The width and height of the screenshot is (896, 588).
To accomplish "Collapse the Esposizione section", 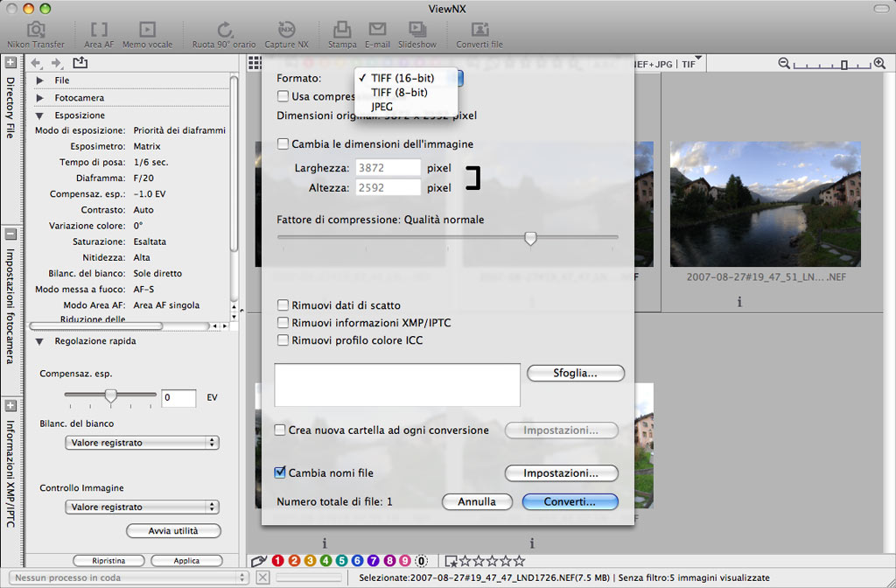I will 39,115.
